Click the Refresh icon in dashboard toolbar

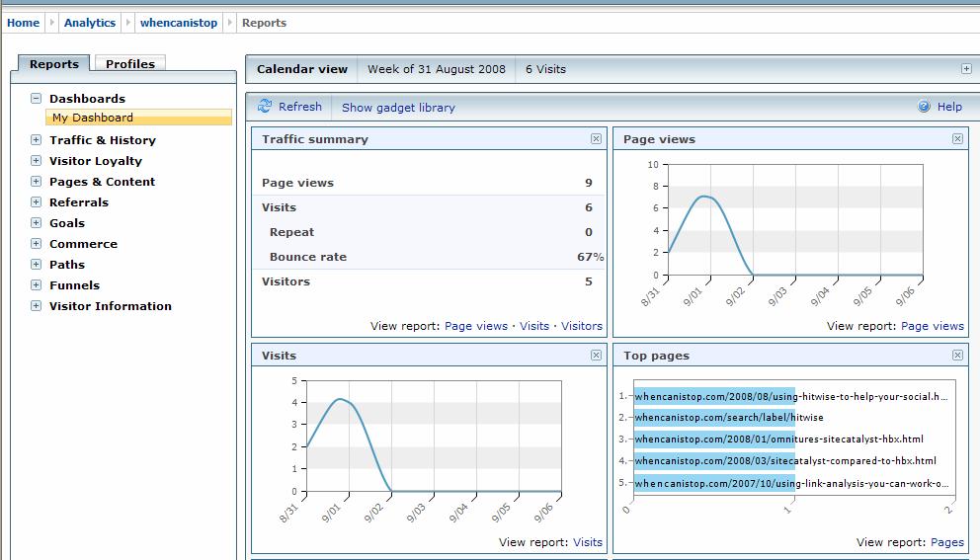coord(265,107)
